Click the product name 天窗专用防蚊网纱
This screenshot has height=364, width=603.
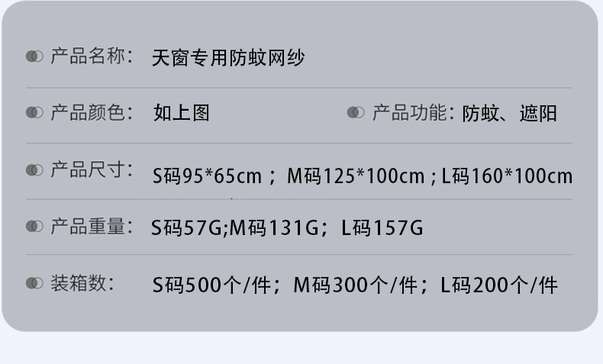click(228, 58)
